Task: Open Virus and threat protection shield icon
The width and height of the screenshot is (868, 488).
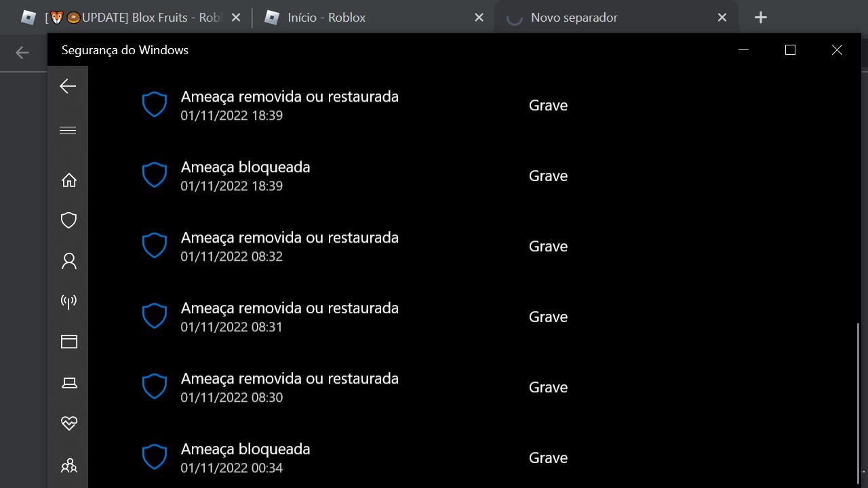Action: point(68,220)
